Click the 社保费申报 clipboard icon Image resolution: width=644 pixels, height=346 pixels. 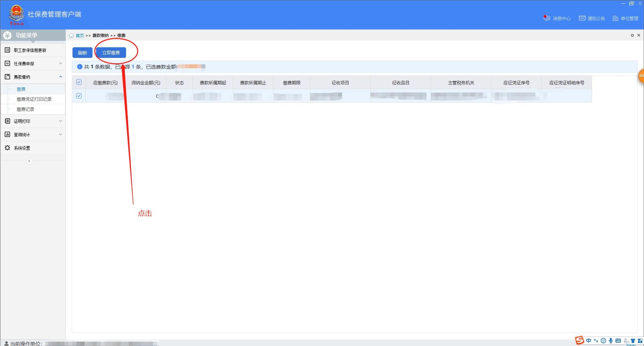(7, 63)
